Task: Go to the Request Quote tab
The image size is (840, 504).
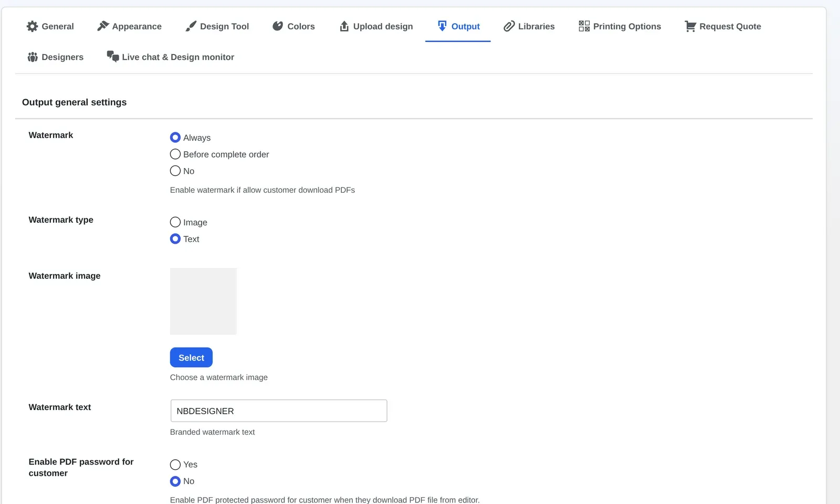Action: 723,26
